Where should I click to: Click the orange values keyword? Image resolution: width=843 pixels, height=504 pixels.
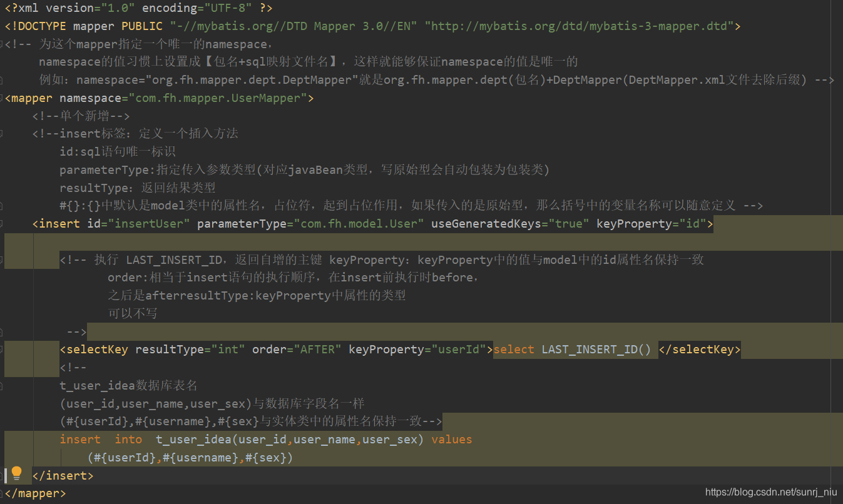pyautogui.click(x=452, y=440)
